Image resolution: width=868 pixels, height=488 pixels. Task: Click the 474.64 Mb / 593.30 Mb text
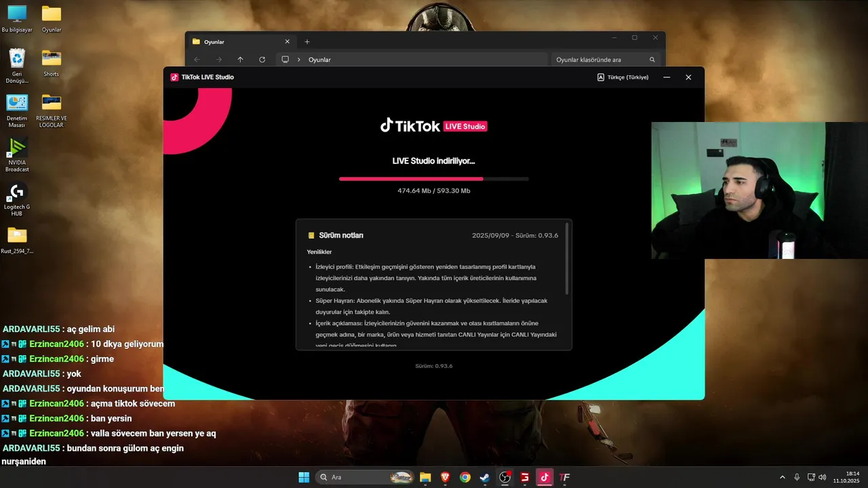pyautogui.click(x=434, y=191)
